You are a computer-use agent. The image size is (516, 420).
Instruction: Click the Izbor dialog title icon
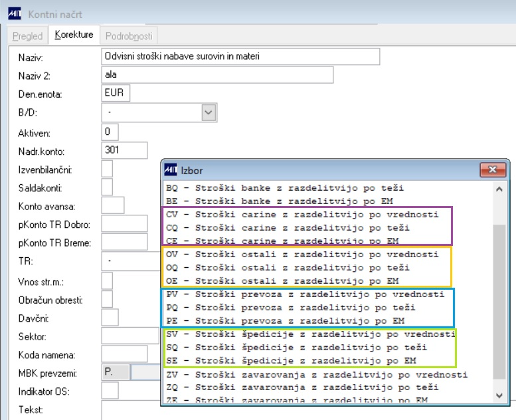pyautogui.click(x=172, y=171)
